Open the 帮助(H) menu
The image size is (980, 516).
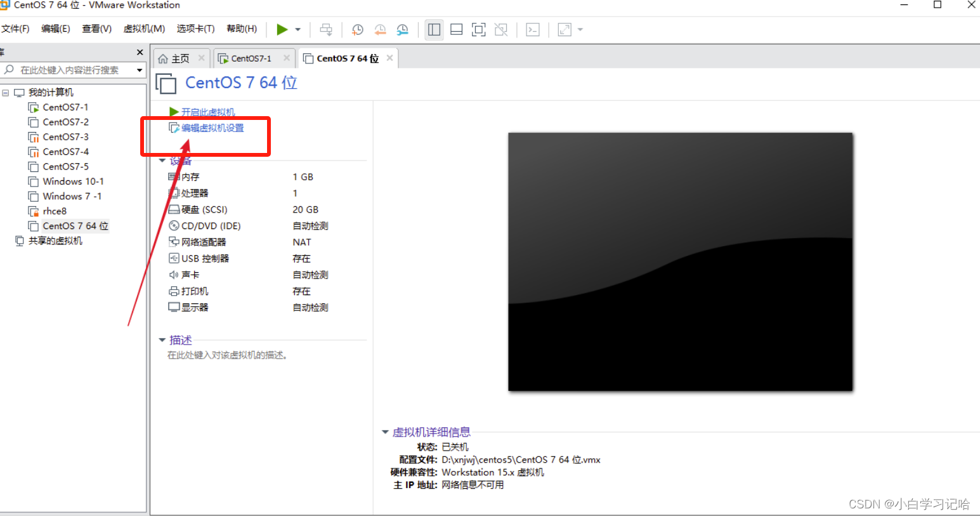(242, 29)
